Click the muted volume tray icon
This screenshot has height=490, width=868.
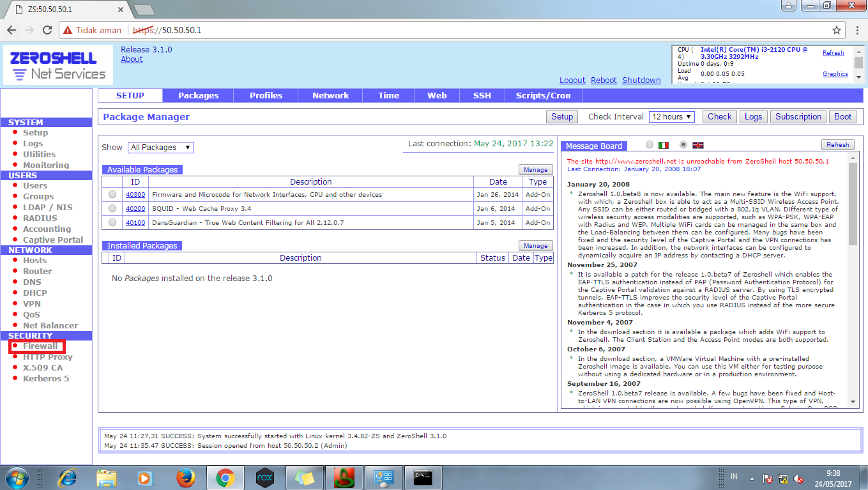pos(798,478)
